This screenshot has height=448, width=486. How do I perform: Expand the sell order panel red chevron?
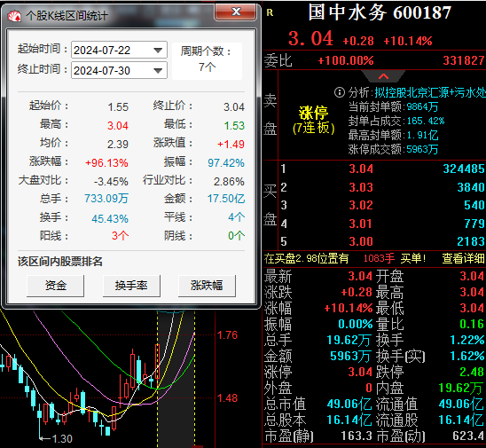pos(383,76)
